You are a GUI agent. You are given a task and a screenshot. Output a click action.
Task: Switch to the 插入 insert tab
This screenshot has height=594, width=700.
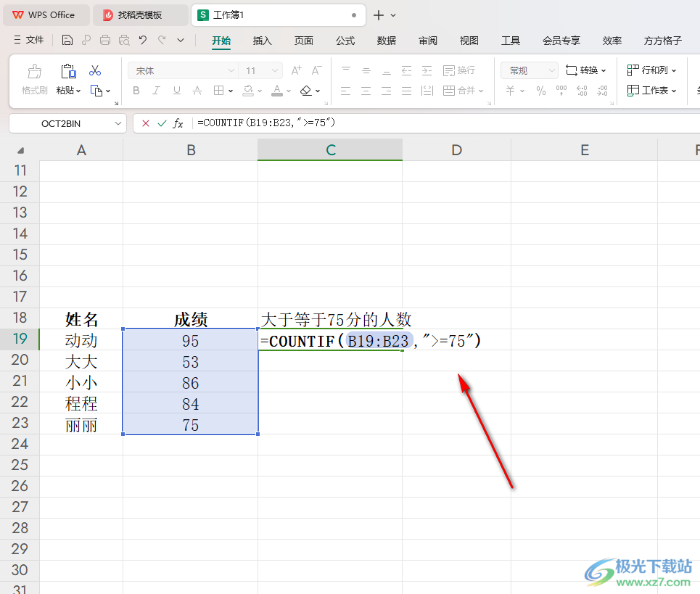[262, 41]
